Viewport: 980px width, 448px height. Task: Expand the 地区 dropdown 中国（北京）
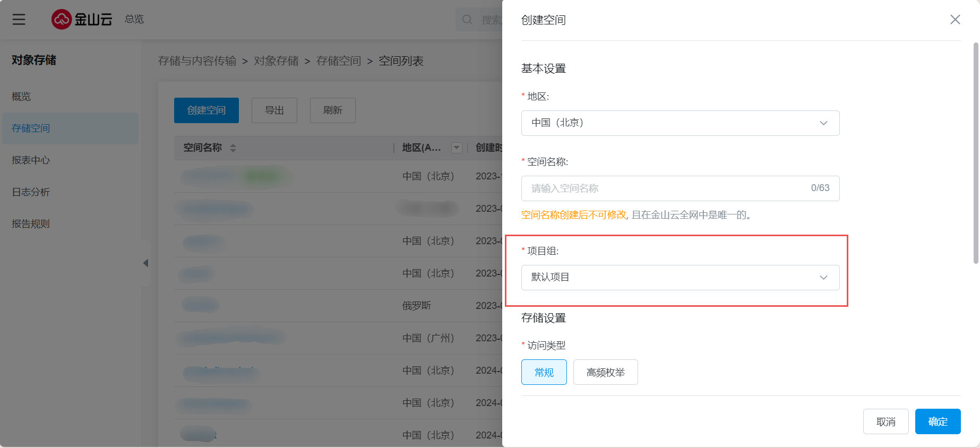(680, 123)
